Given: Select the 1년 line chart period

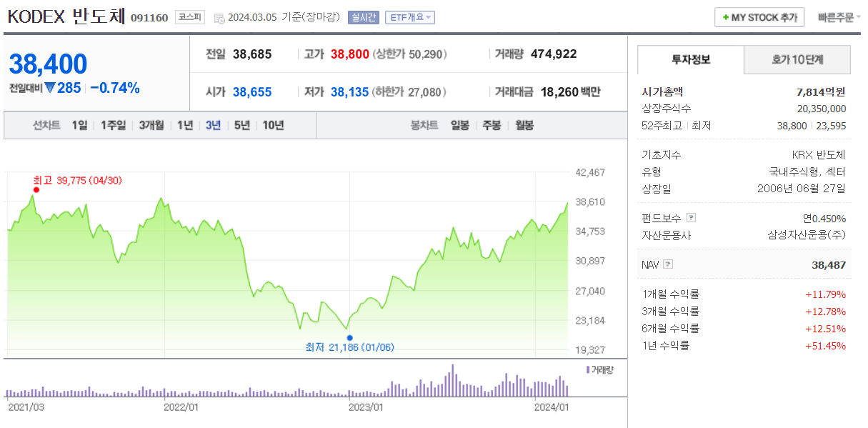Looking at the screenshot, I should [185, 125].
